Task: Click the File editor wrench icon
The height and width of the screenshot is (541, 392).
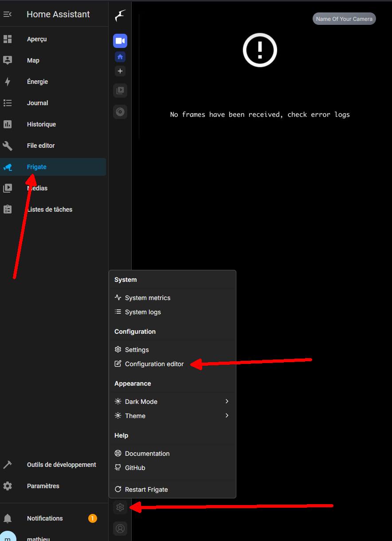Action: (8, 146)
